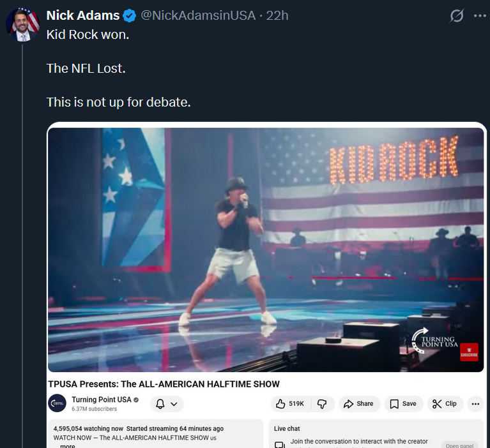Share the halftime show video
Viewport: 490px width, 448px height.
358,403
